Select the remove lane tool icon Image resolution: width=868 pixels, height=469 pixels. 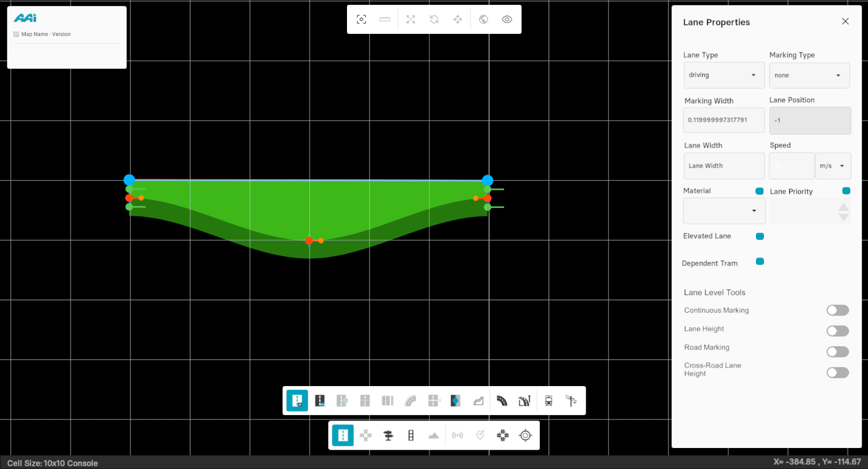click(320, 401)
